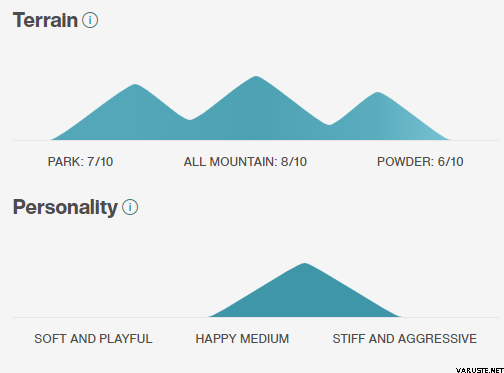
Task: Select the PARK: 7/10 label
Action: 80,162
